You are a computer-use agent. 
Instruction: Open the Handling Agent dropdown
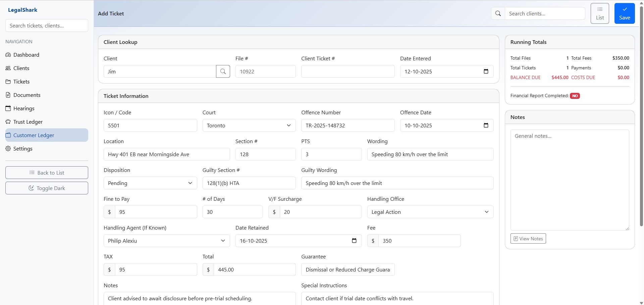[166, 241]
